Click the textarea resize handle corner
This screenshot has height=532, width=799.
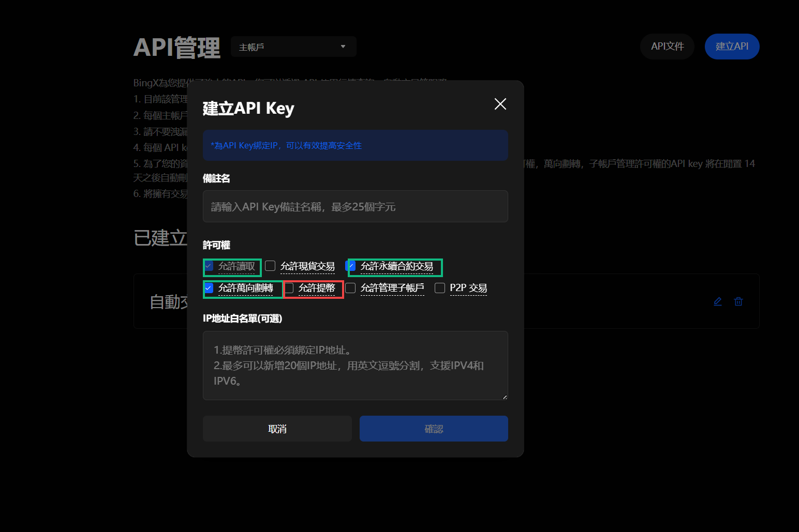(x=504, y=397)
